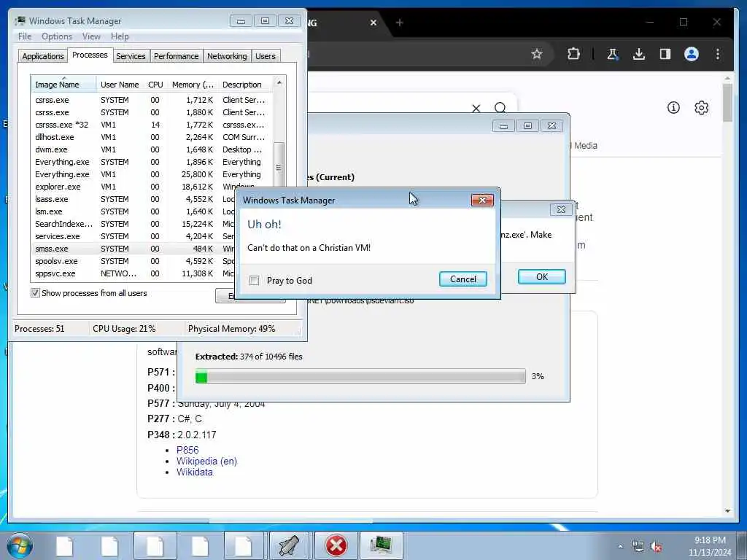The height and width of the screenshot is (560, 747).
Task: Open the Wikipedia (en) link
Action: 206,461
